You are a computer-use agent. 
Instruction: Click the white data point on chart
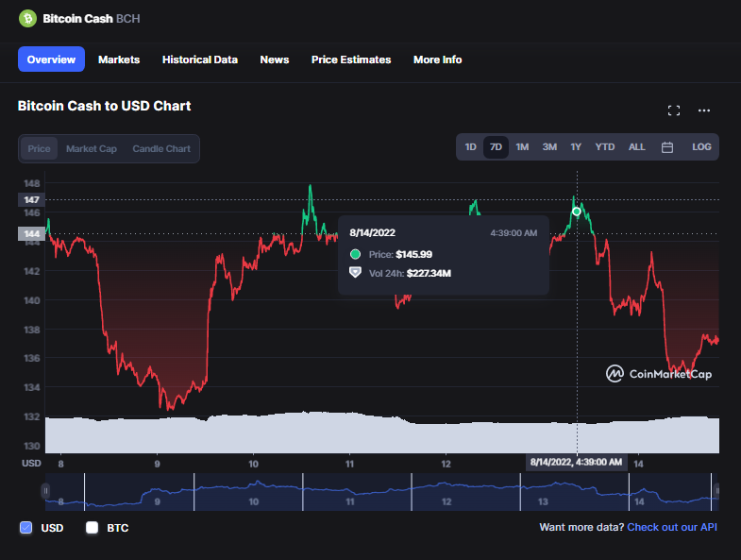tap(577, 212)
